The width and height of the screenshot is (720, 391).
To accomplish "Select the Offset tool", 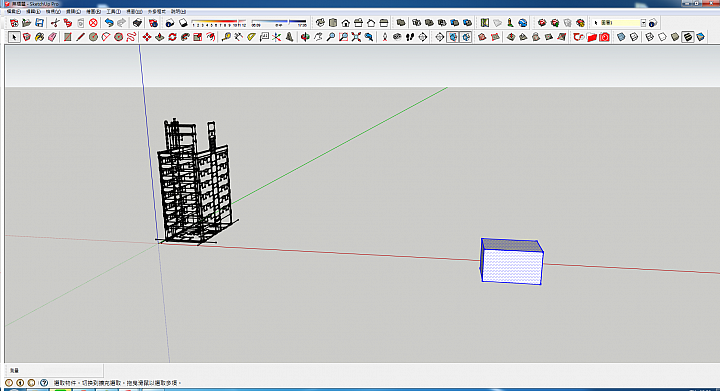I will [x=211, y=37].
